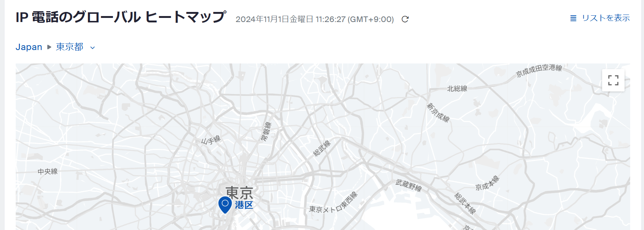This screenshot has height=230, width=644.
Task: Click the list icon beside リストを表示
Action: (x=573, y=18)
